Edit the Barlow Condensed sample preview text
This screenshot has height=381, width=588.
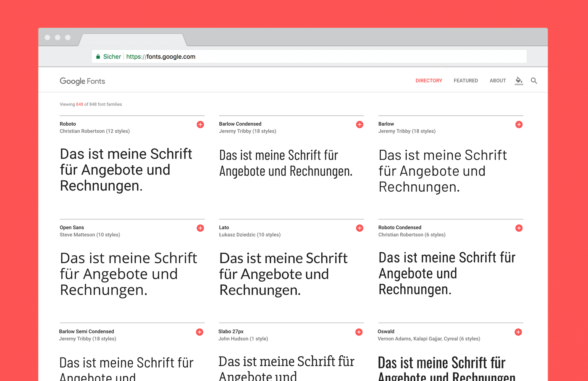point(286,163)
